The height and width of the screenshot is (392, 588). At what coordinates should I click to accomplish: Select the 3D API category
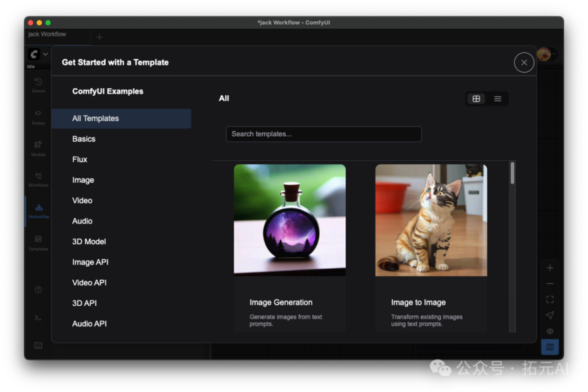click(x=121, y=303)
